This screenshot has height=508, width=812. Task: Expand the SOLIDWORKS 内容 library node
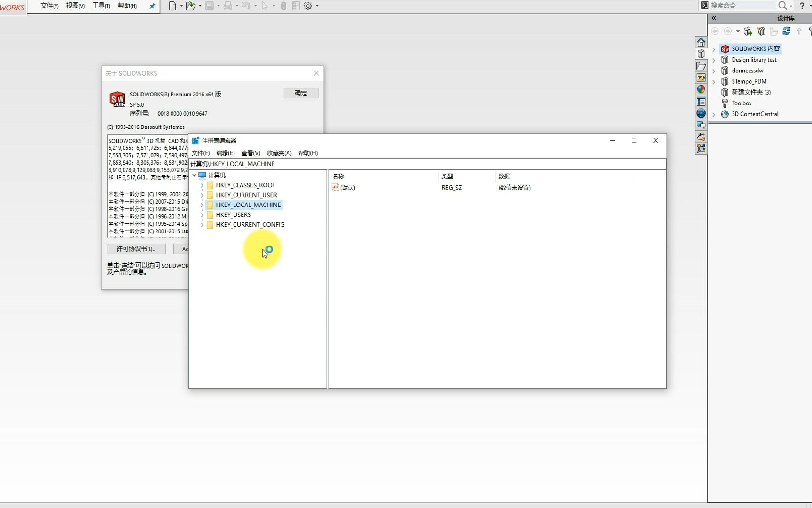tap(714, 49)
